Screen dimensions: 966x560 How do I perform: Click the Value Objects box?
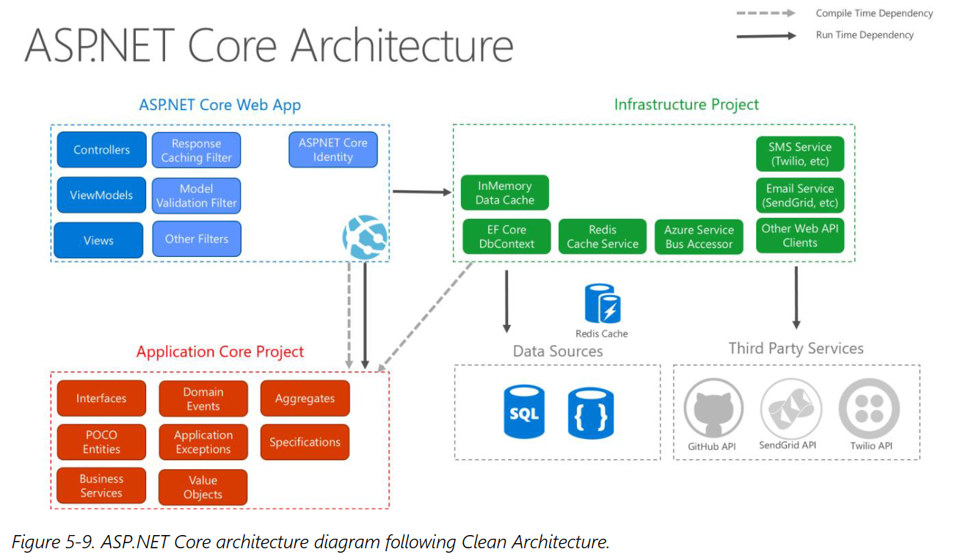(203, 487)
